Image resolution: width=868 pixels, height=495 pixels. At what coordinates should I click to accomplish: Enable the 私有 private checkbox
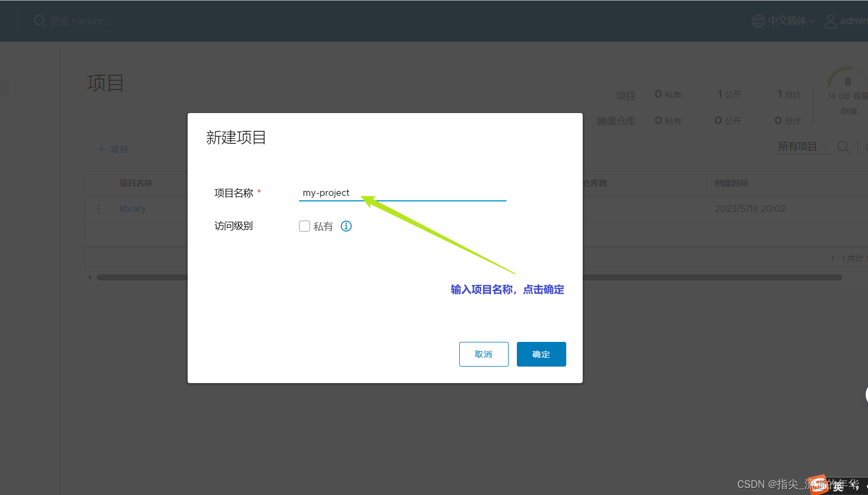305,226
